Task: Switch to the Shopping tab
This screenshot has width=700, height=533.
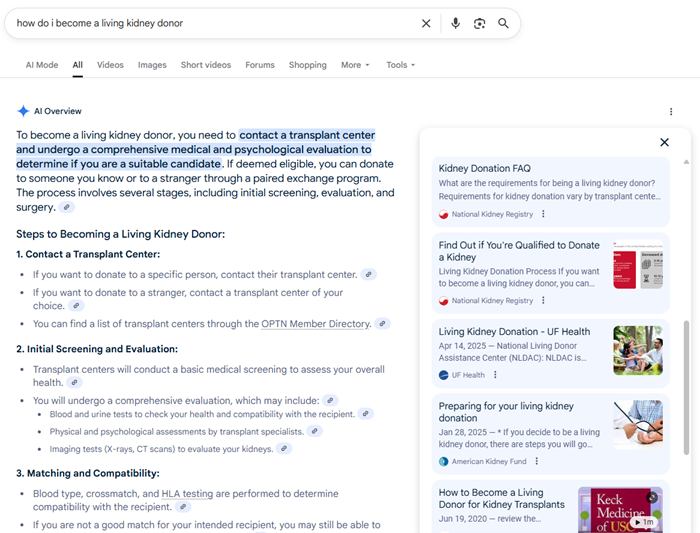Action: (x=308, y=65)
